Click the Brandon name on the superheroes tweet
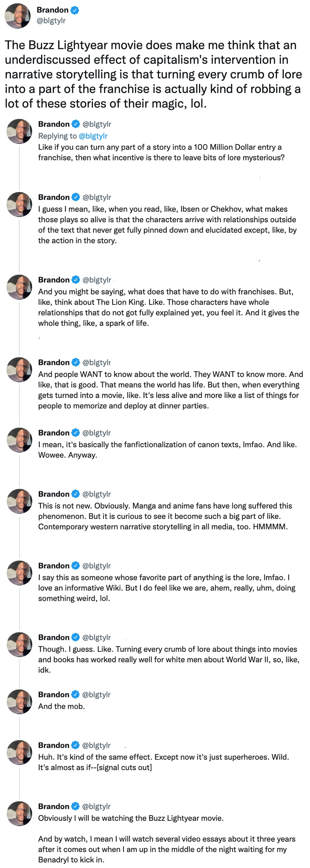This screenshot has width=310, height=868. [x=53, y=745]
